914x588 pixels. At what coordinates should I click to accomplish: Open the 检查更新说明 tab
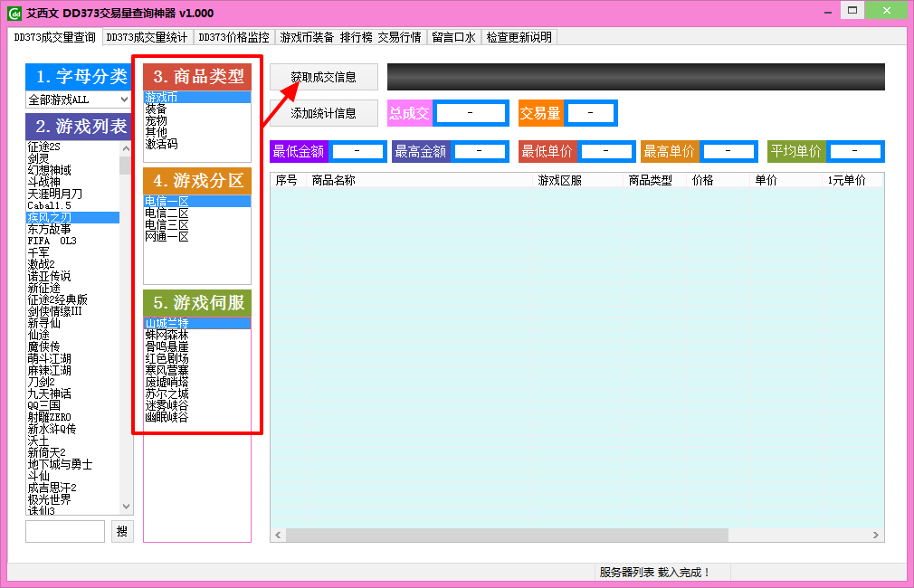pyautogui.click(x=519, y=37)
